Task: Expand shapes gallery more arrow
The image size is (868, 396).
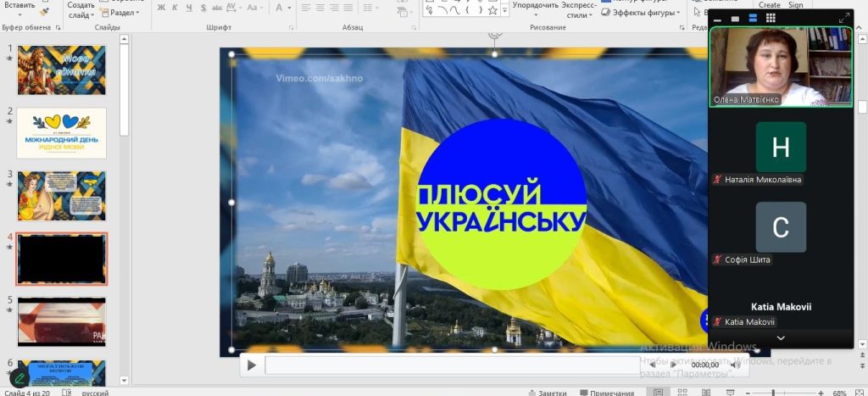Action: coord(504,10)
